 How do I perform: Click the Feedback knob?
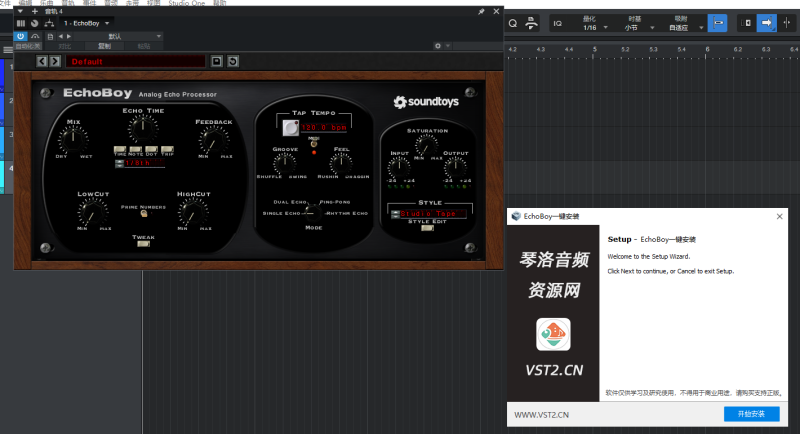213,139
